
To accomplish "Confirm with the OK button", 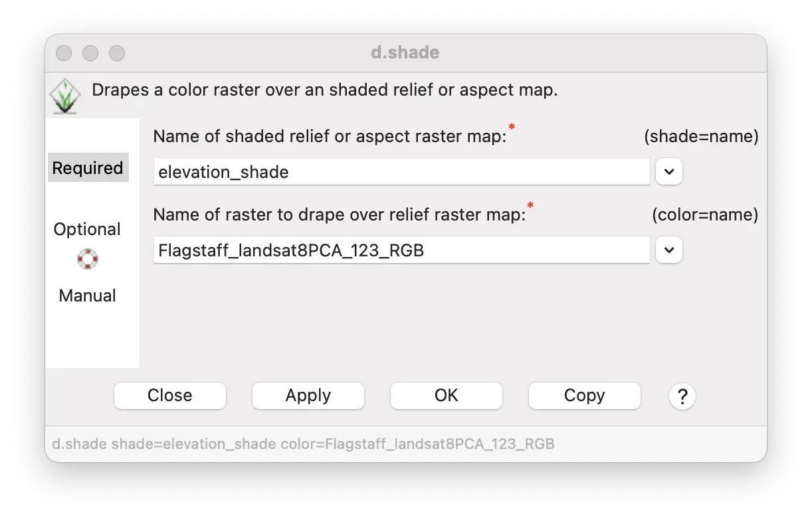I will [446, 396].
